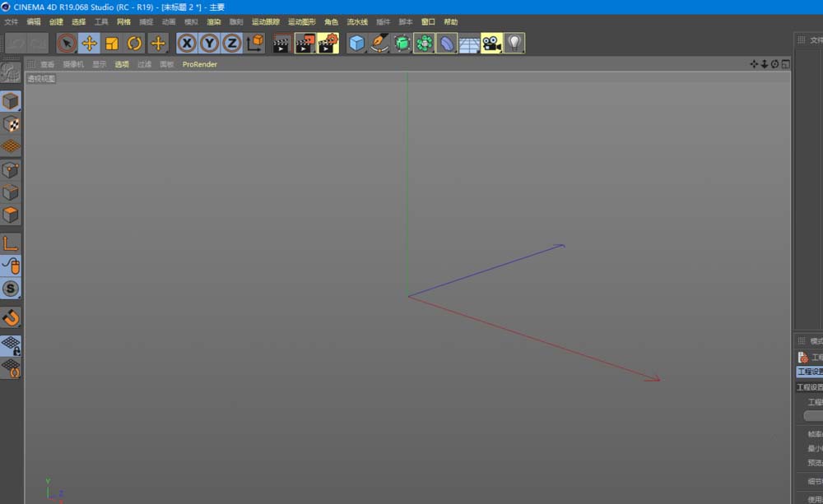Click ProRender in the viewport menu bar
The height and width of the screenshot is (504, 823).
point(200,64)
